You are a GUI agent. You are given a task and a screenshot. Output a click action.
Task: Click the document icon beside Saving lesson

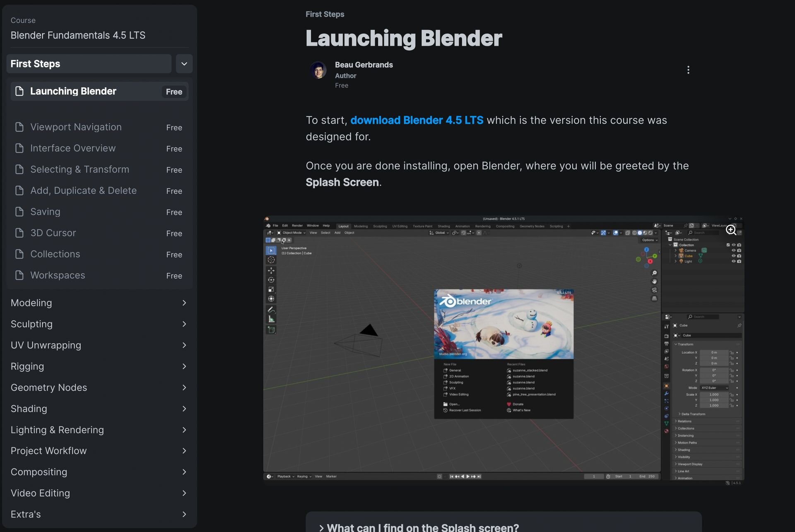tap(19, 212)
